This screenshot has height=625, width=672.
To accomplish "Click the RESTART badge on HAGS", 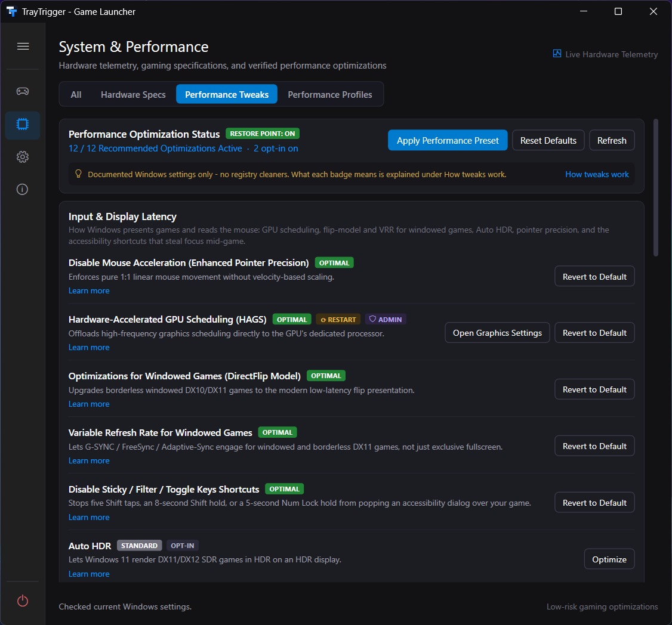I will (338, 320).
